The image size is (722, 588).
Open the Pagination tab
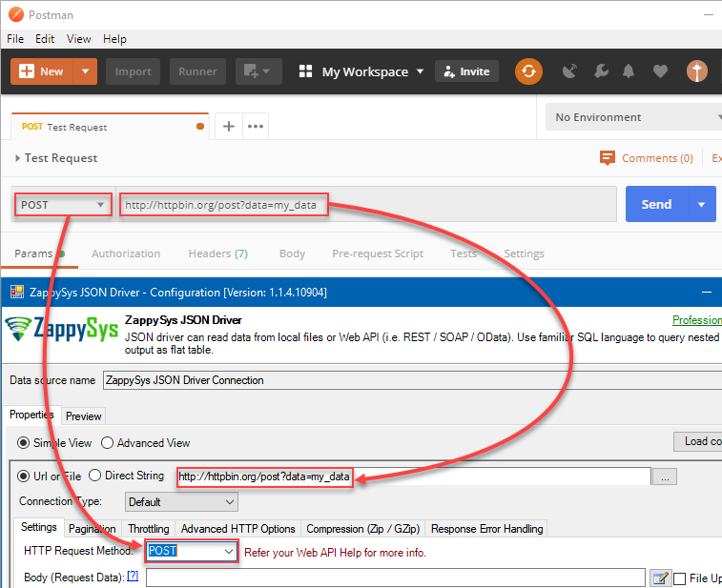tap(93, 529)
